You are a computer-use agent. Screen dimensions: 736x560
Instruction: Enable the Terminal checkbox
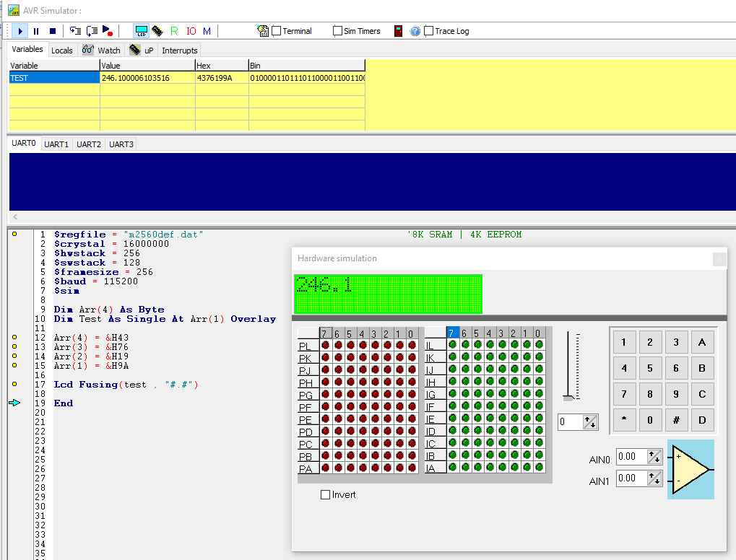(277, 31)
